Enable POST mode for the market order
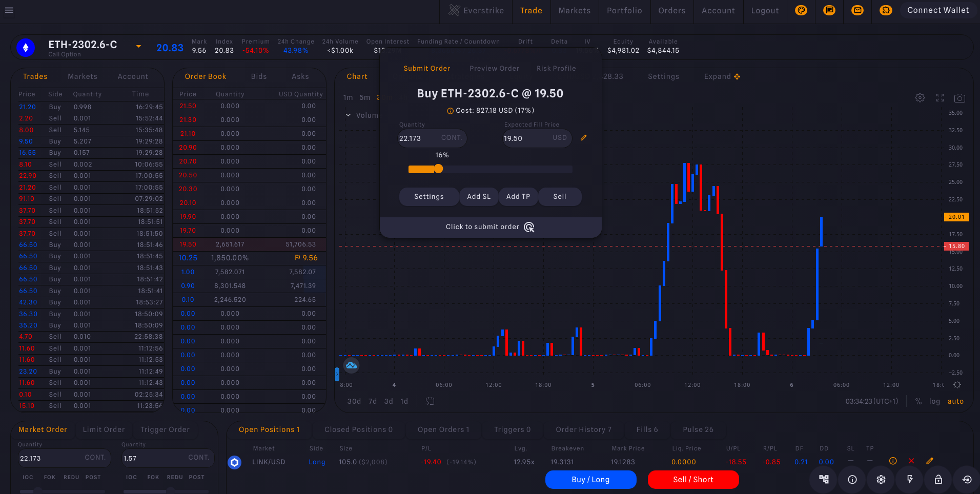 point(93,477)
